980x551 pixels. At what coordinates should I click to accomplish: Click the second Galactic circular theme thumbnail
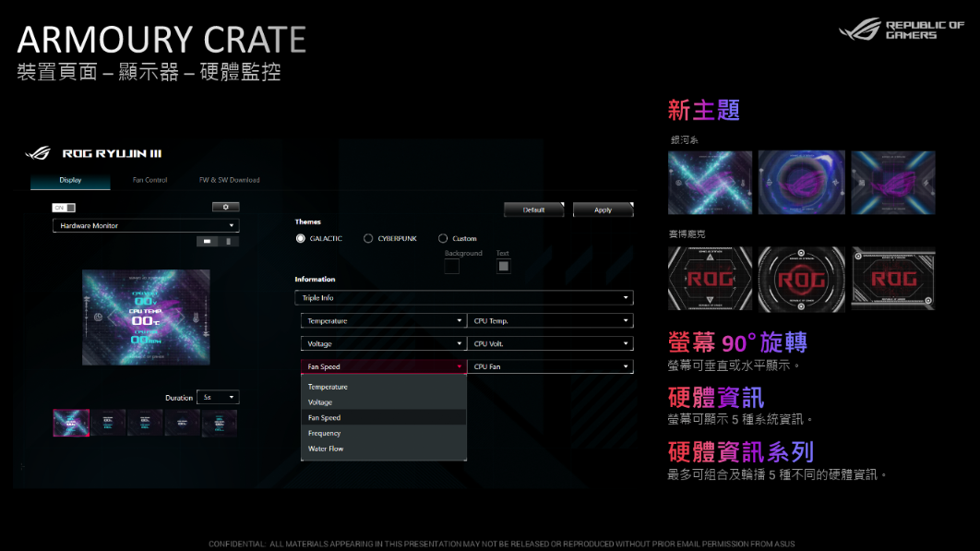[x=801, y=183]
